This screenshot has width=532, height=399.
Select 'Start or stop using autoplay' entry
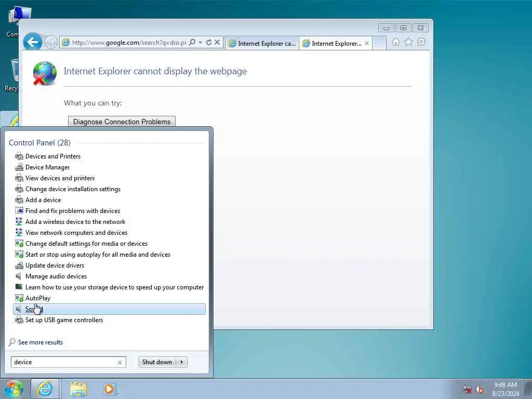[x=98, y=255]
